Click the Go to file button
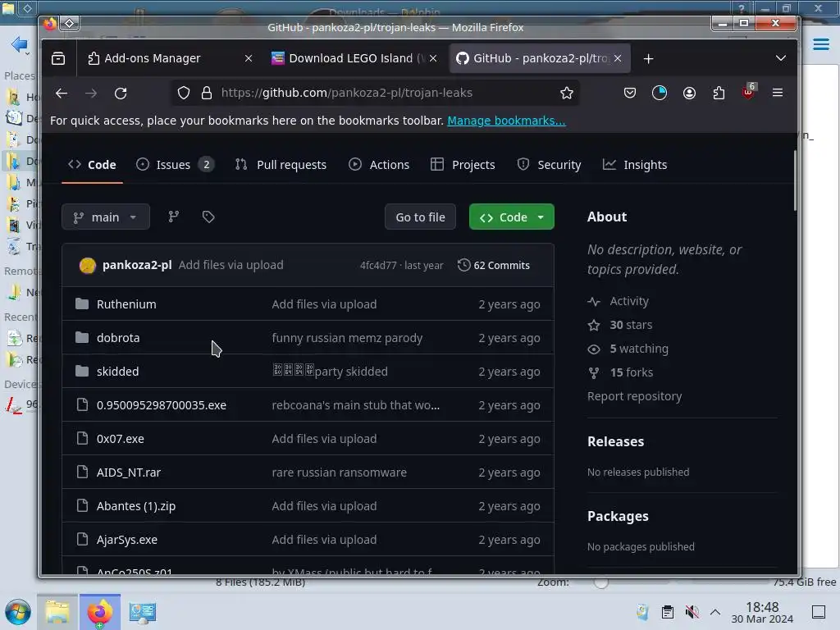The height and width of the screenshot is (630, 840). pyautogui.click(x=421, y=217)
